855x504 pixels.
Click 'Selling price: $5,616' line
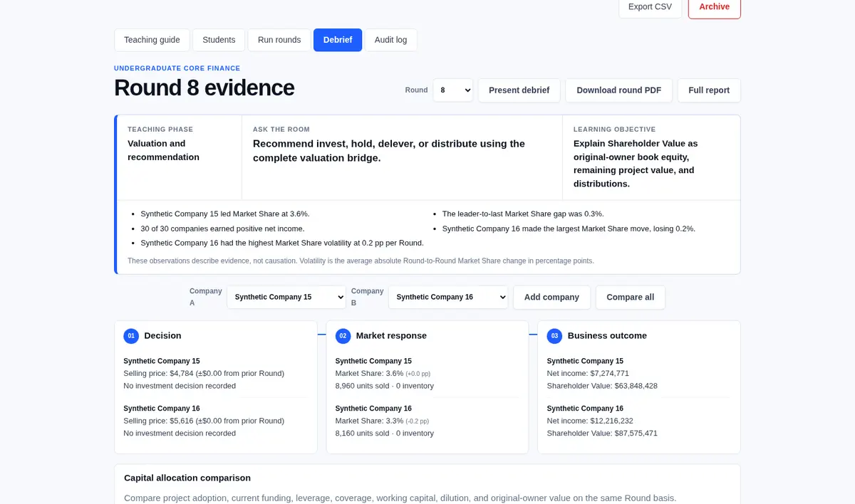[x=204, y=421]
